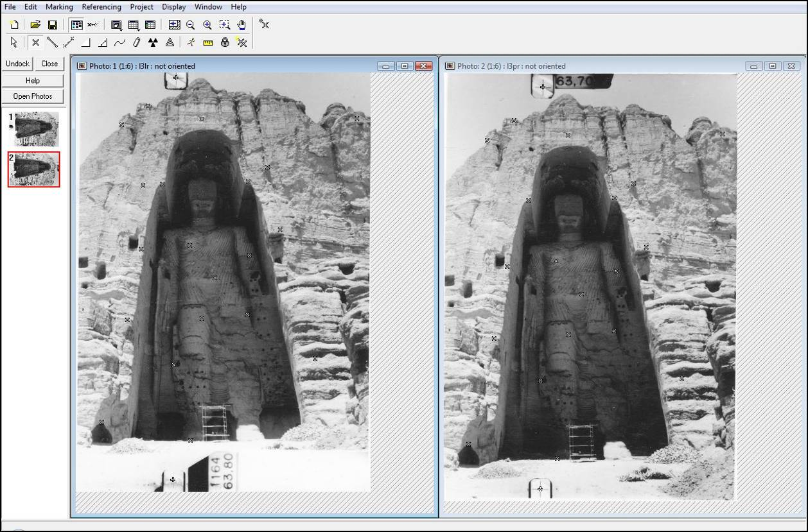
Task: Create a new project with New icon
Action: click(15, 25)
